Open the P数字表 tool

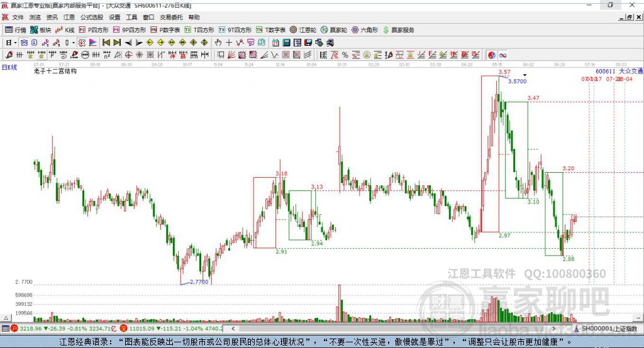click(165, 30)
